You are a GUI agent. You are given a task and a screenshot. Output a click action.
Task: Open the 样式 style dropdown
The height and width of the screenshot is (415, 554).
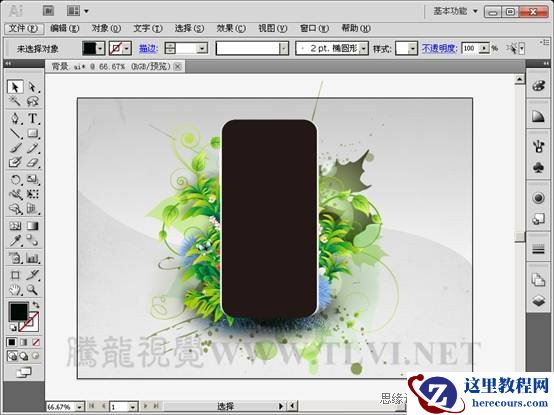tap(413, 48)
